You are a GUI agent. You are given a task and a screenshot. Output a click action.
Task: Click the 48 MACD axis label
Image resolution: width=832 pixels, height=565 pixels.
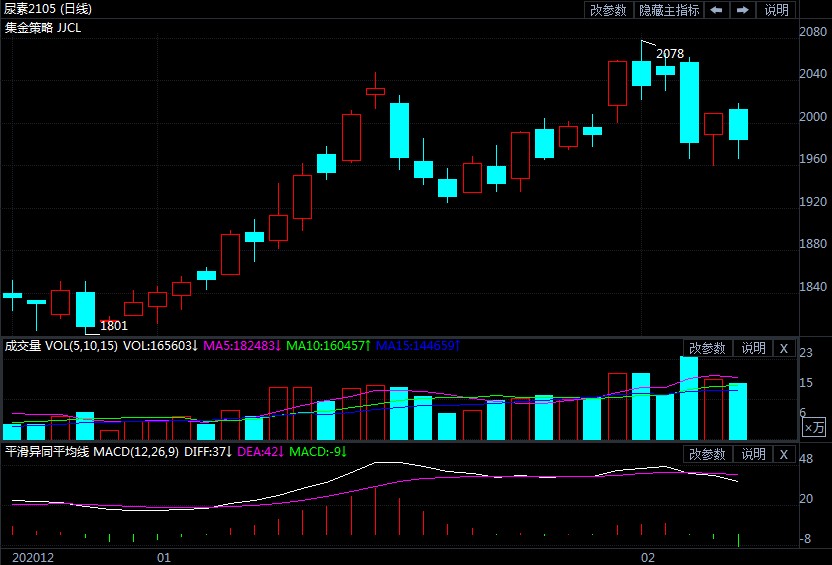click(806, 459)
